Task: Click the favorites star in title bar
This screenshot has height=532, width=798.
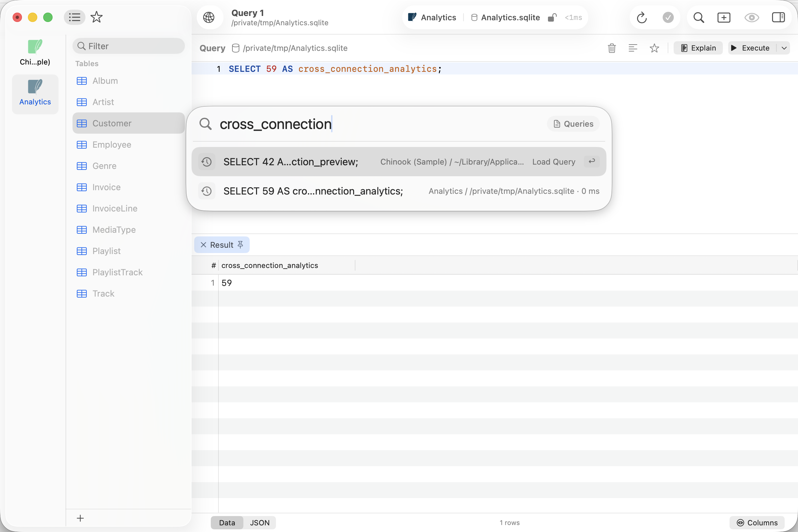Action: coord(97,17)
